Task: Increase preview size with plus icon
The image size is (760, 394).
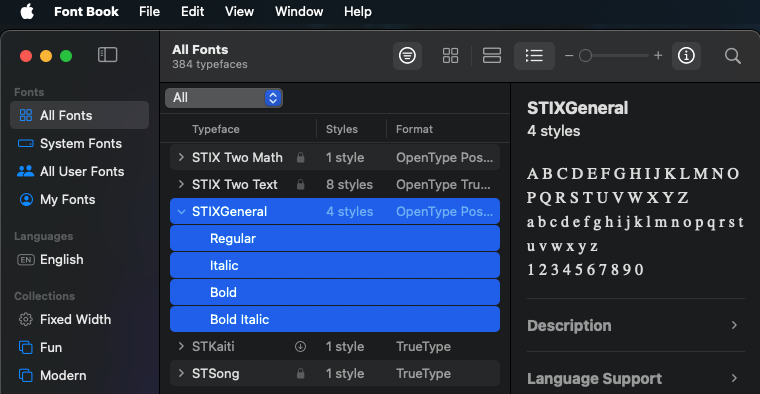Action: (658, 56)
